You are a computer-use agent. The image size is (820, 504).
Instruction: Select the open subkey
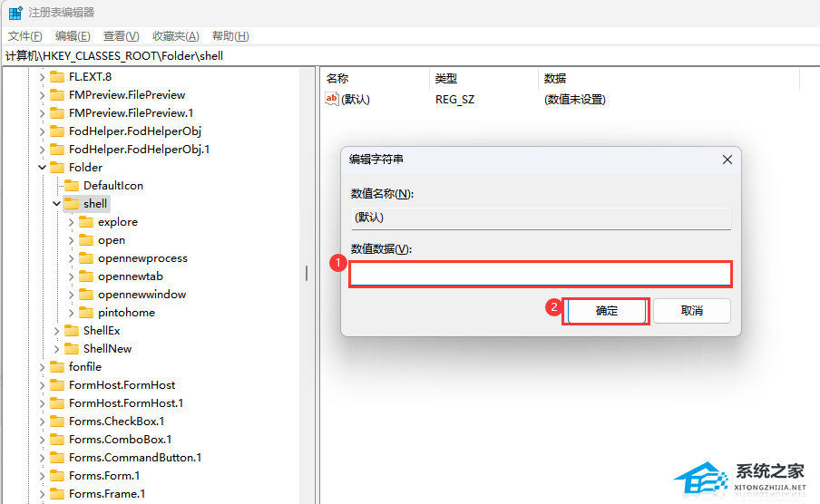[x=112, y=240]
